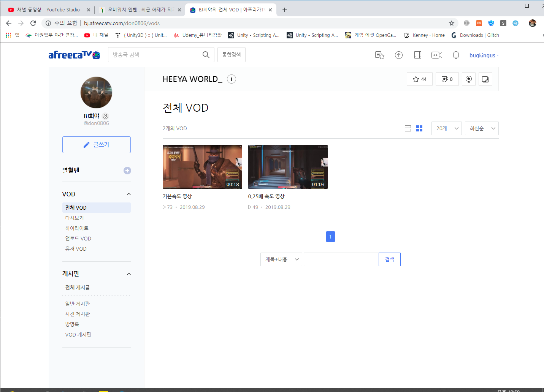This screenshot has width=544, height=392.
Task: Click the sticker cup icon showing 0
Action: tap(447, 79)
